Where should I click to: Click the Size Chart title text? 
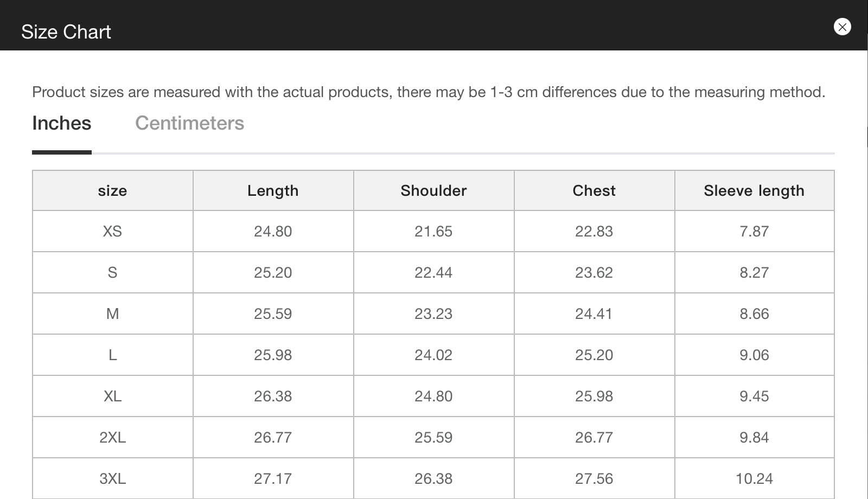pos(66,32)
